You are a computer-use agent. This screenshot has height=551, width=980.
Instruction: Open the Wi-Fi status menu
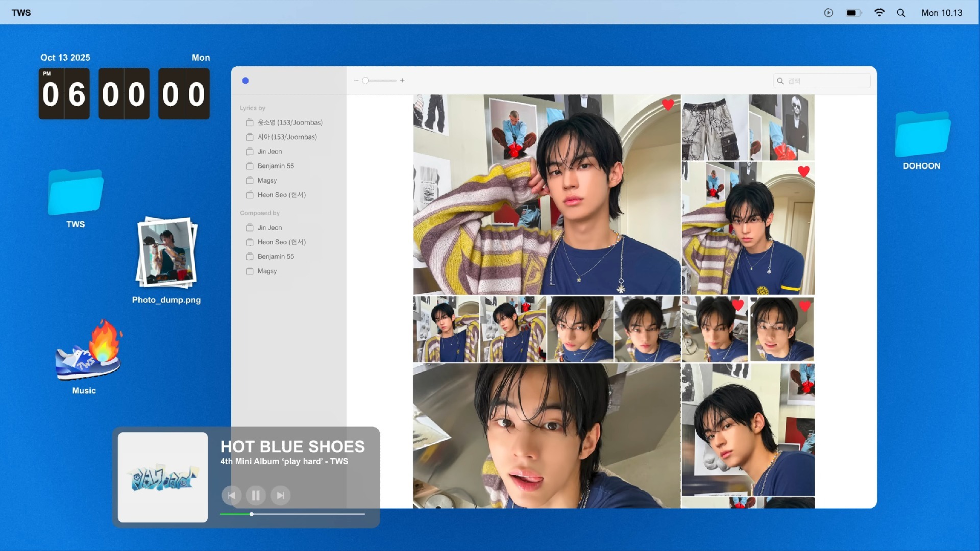coord(879,13)
